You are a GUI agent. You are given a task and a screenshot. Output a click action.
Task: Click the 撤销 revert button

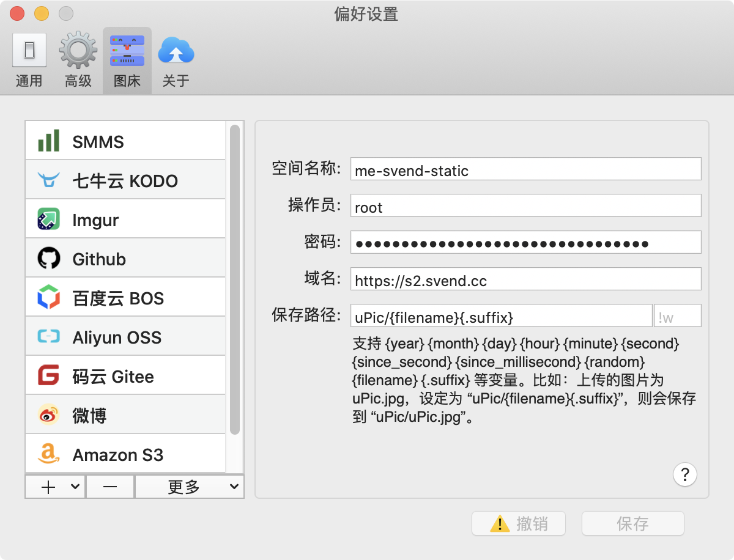519,523
